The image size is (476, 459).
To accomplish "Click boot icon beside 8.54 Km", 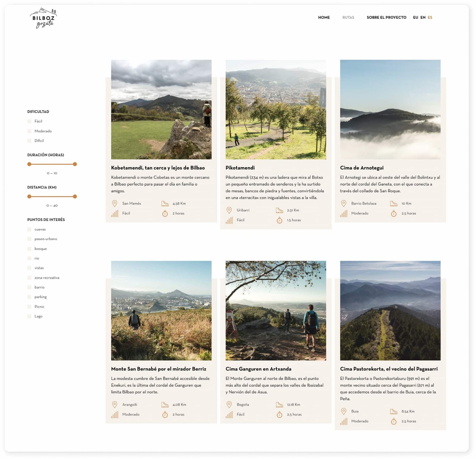I will (x=394, y=411).
